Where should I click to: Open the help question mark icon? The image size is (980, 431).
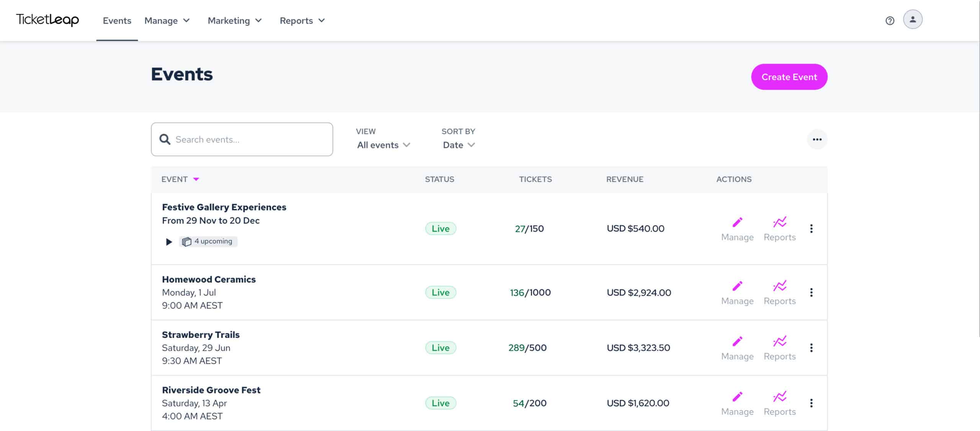pos(890,20)
